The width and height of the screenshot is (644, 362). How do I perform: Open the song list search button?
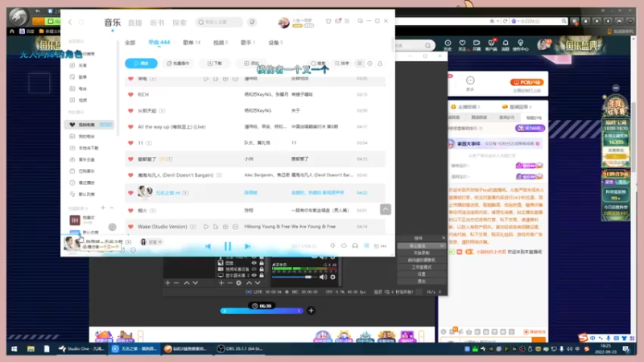318,64
